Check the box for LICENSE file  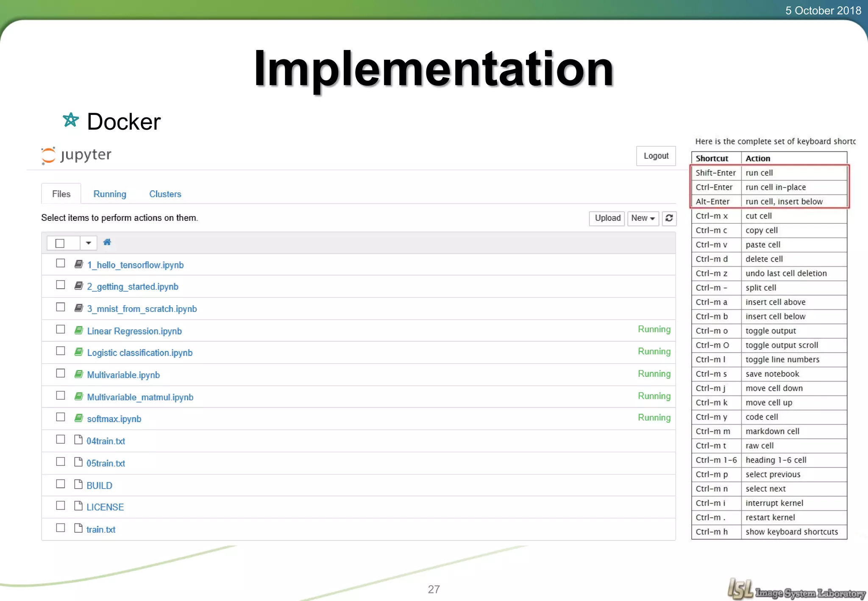point(61,506)
